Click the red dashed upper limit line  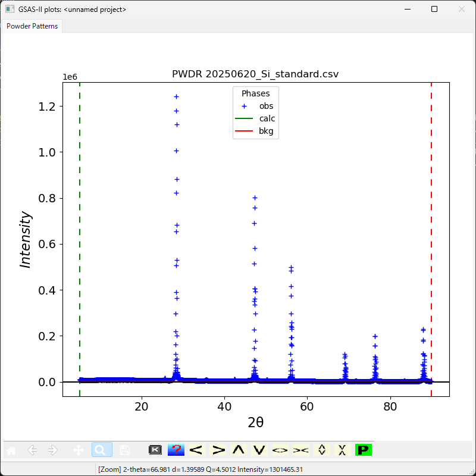pos(431,238)
